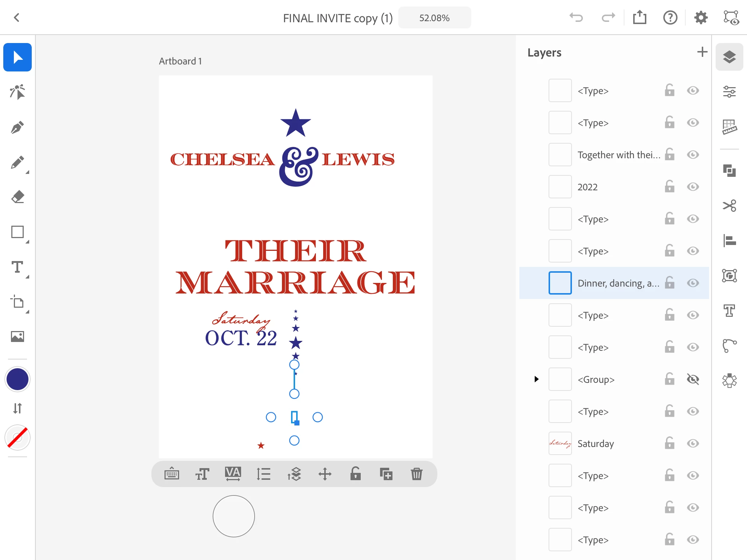This screenshot has width=747, height=560.
Task: Select the Together with thei... layer
Action: click(x=619, y=155)
